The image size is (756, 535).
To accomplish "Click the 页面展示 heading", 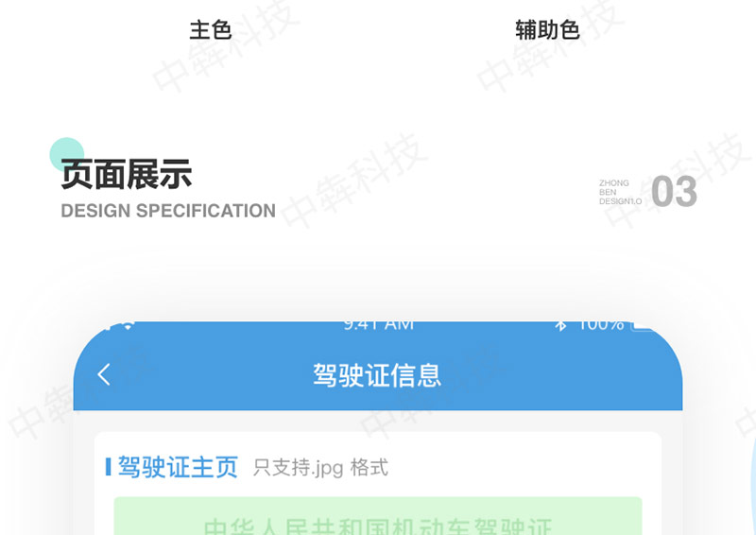I will point(127,174).
